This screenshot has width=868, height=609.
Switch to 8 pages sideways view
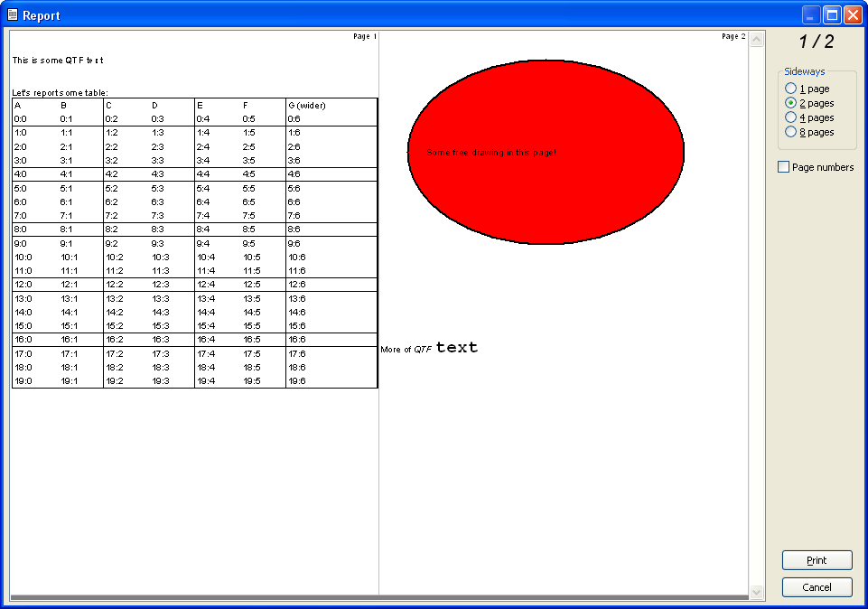[791, 132]
